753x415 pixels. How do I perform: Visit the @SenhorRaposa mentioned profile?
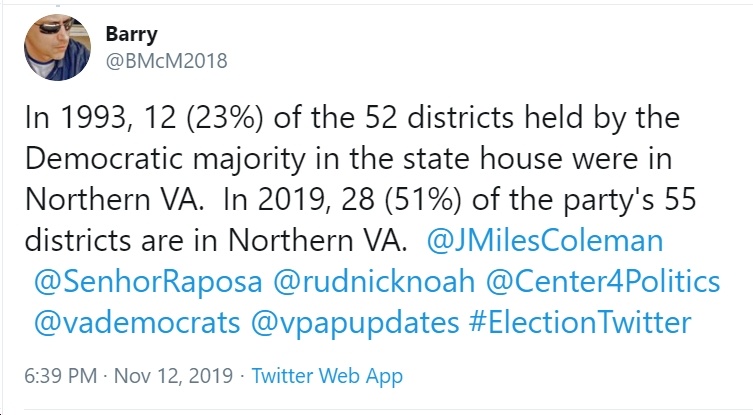pyautogui.click(x=148, y=281)
